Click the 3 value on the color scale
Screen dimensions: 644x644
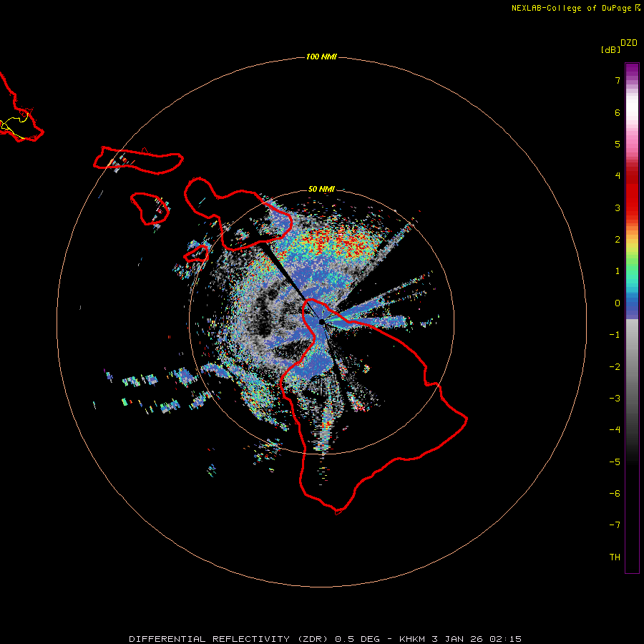[x=618, y=208]
